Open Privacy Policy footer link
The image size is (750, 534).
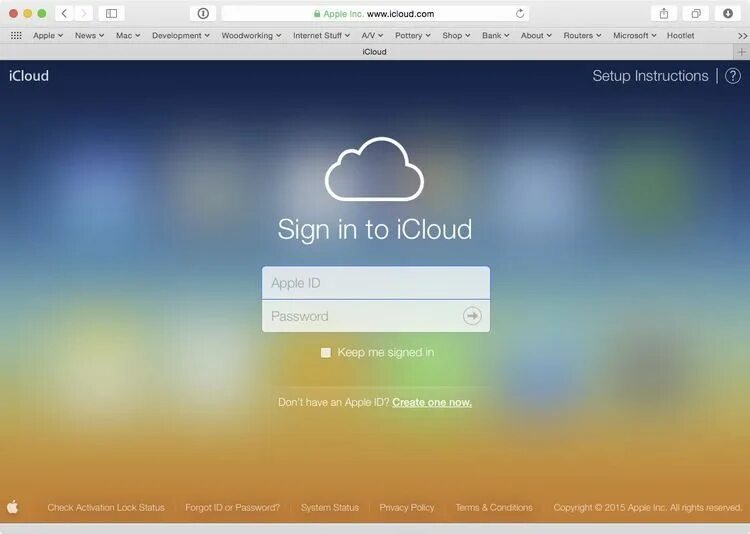[x=407, y=507]
